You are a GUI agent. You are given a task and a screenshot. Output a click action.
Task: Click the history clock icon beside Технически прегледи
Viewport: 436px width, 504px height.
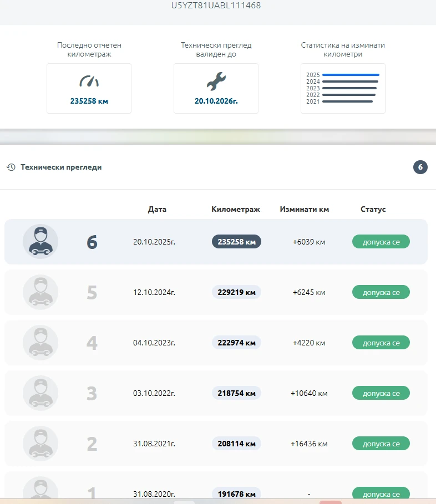pyautogui.click(x=11, y=167)
